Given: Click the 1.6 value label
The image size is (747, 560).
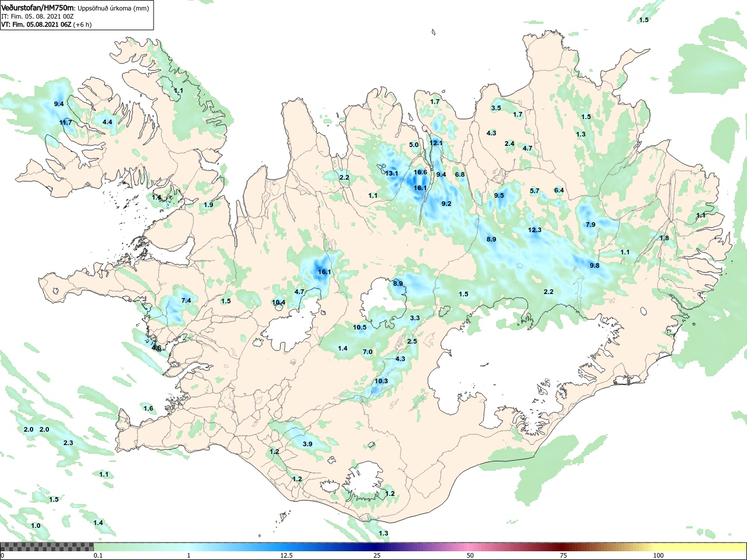Looking at the screenshot, I should 148,408.
